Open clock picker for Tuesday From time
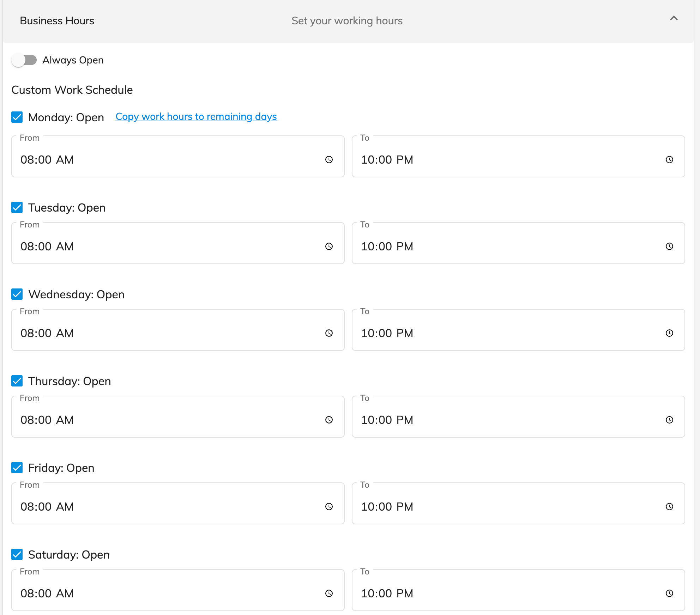This screenshot has height=615, width=700. 329,246
